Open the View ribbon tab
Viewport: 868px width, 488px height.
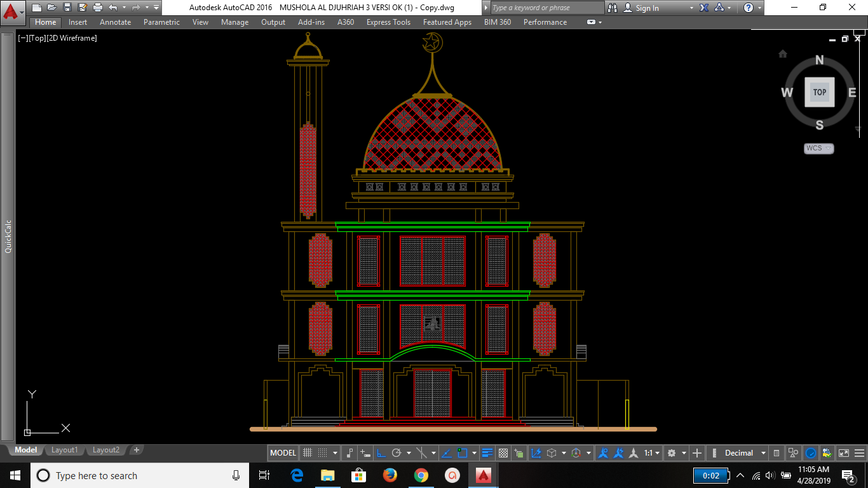tap(200, 22)
